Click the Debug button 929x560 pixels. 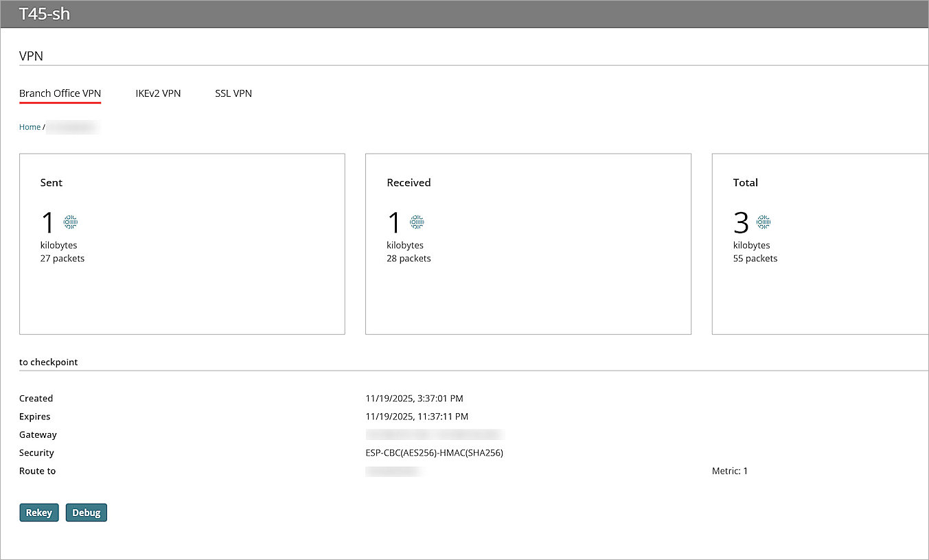[x=86, y=512]
